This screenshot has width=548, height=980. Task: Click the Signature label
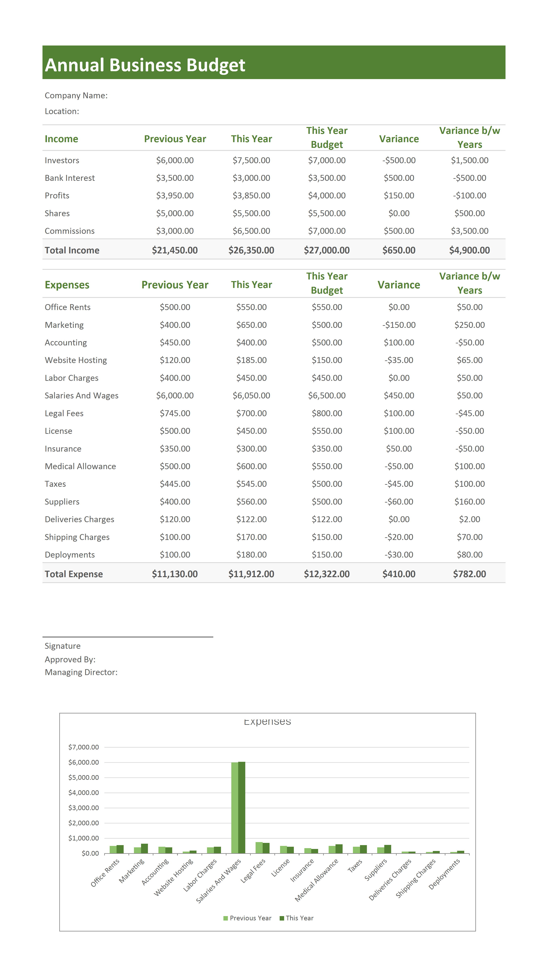tap(63, 646)
